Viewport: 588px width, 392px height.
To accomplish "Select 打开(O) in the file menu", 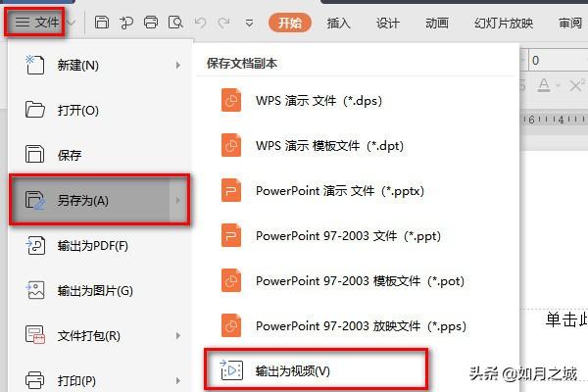I will (x=101, y=111).
